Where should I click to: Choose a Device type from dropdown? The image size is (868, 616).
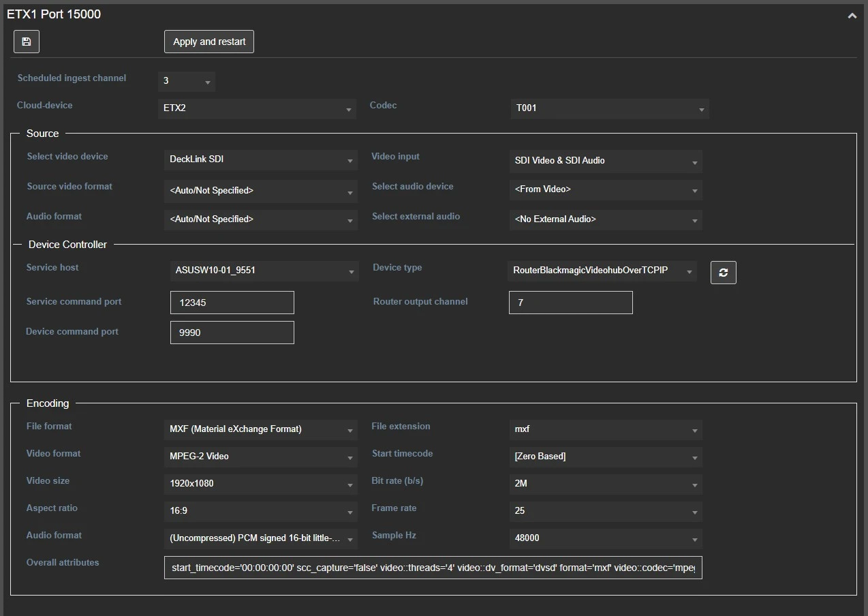(602, 271)
